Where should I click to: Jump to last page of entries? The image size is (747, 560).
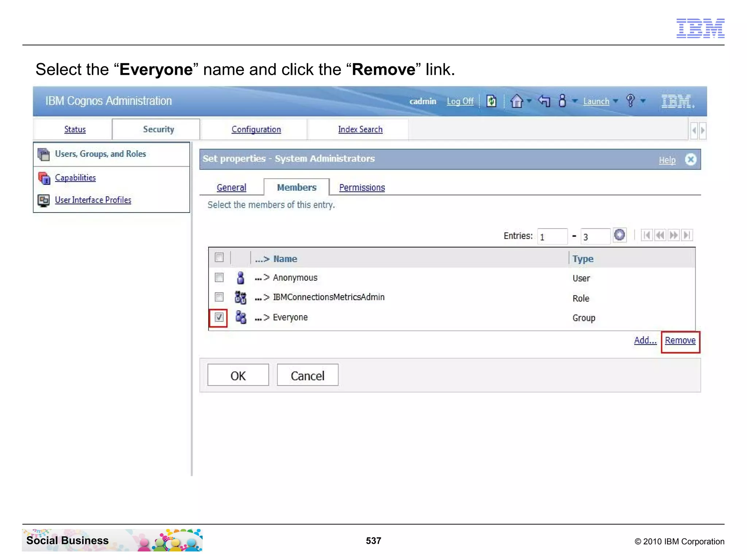[x=687, y=235]
